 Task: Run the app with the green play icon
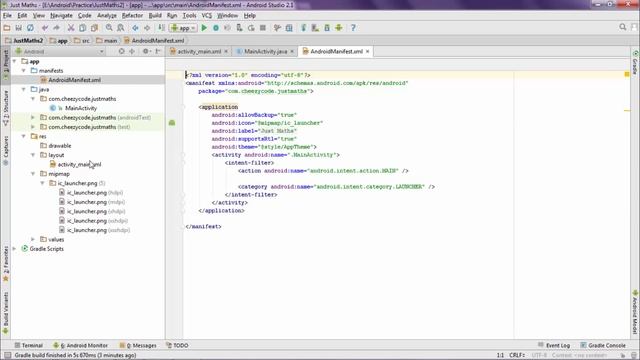[204, 28]
